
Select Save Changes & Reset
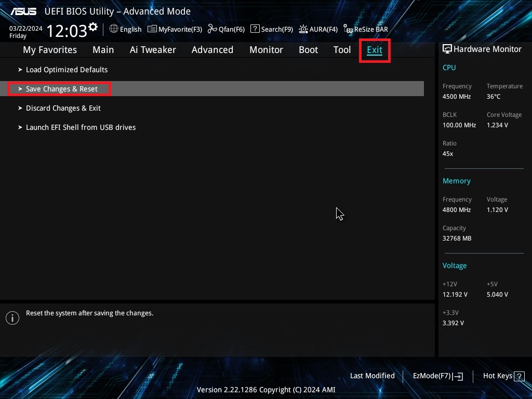pos(62,88)
